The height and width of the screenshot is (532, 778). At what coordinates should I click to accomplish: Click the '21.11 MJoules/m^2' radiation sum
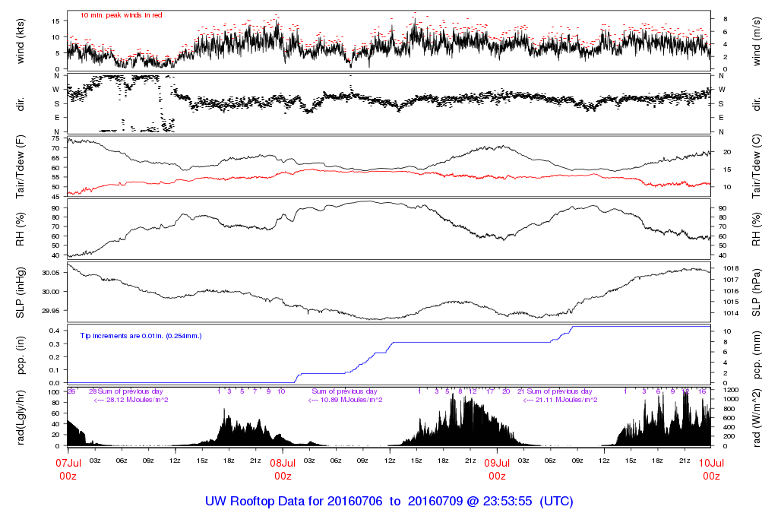pos(567,400)
